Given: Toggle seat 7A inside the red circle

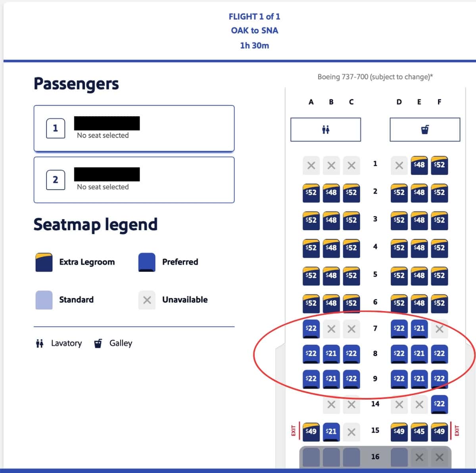Looking at the screenshot, I should [x=311, y=329].
